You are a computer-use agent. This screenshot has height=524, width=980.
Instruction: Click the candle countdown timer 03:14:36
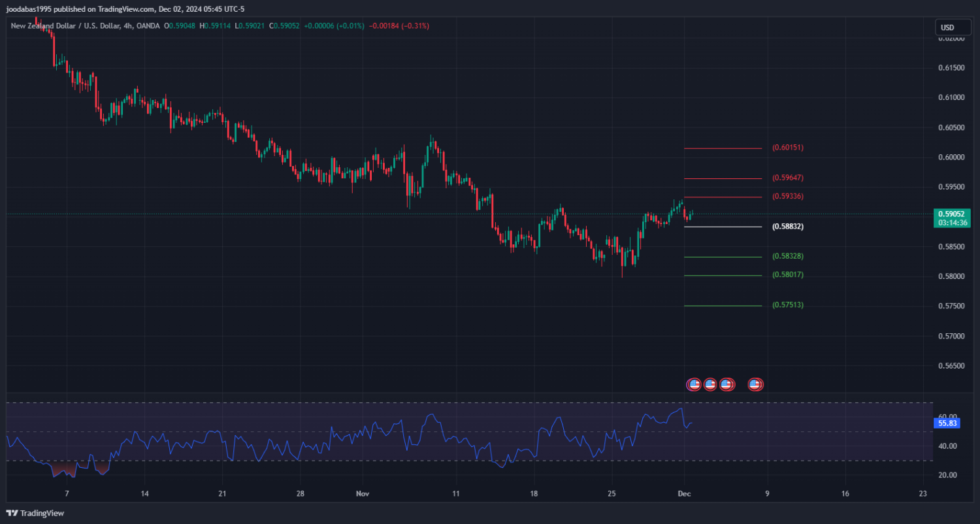pos(952,223)
